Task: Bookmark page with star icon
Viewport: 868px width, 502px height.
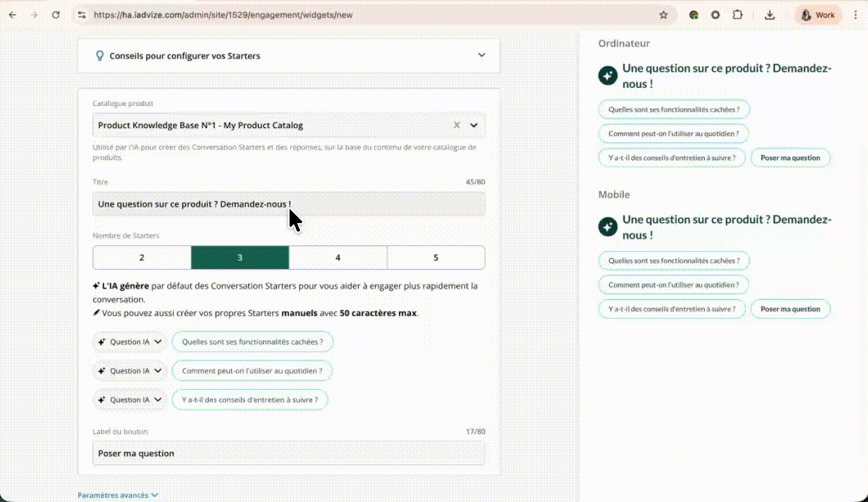Action: click(663, 15)
